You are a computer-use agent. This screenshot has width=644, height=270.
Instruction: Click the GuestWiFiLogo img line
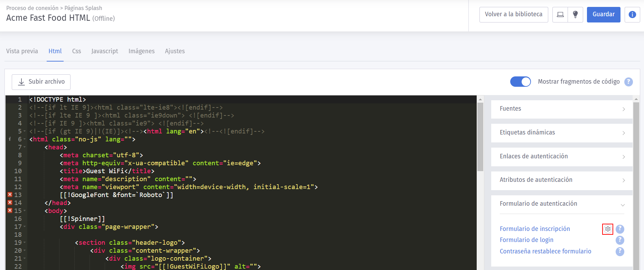190,267
